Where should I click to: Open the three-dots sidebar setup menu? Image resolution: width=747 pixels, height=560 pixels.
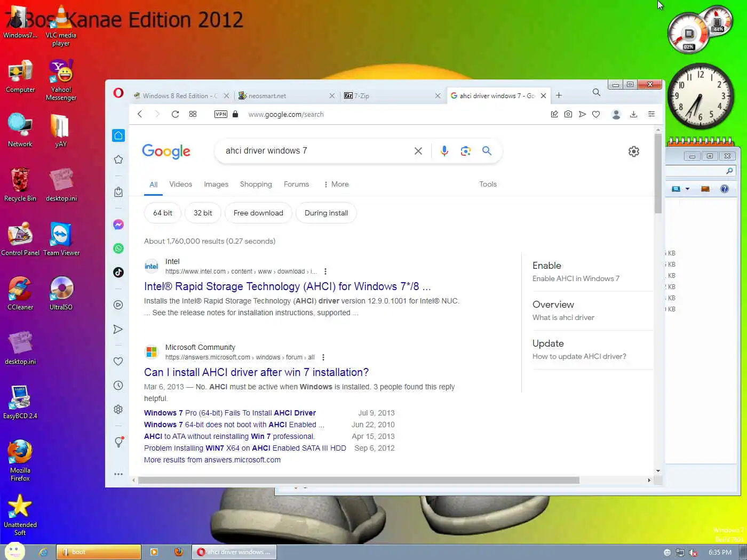118,474
